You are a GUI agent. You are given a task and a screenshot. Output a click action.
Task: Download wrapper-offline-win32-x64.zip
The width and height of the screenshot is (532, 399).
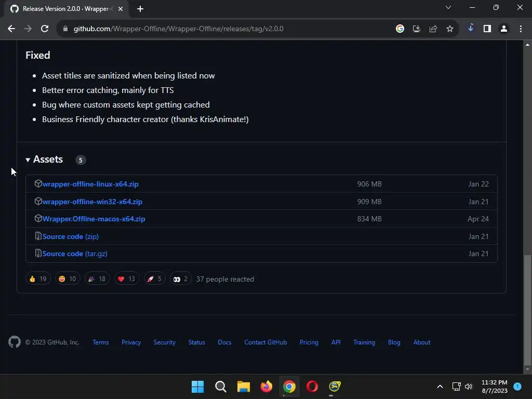pos(92,202)
